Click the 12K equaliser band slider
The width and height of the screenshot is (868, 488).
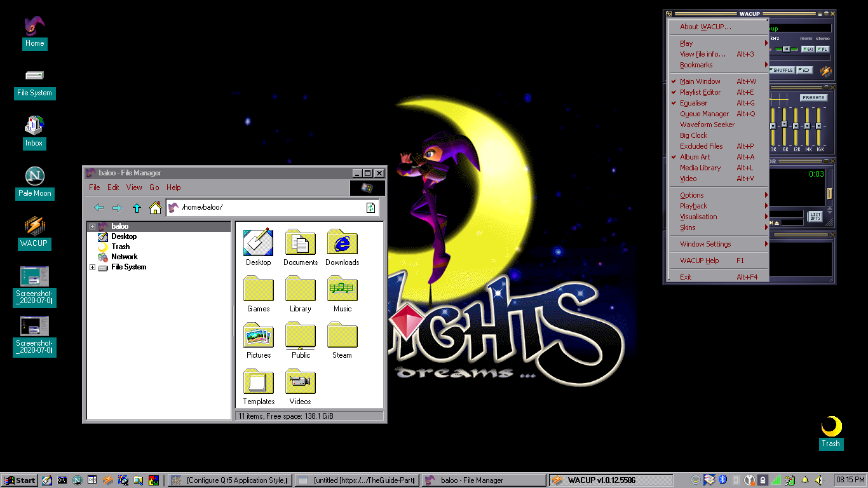click(796, 126)
